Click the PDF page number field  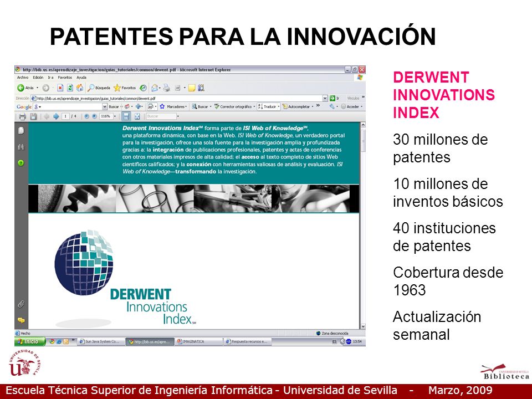click(65, 116)
